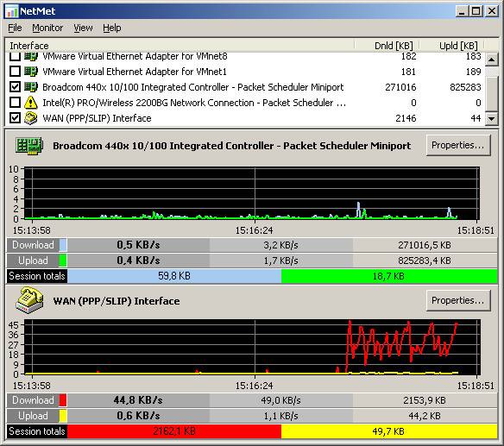This screenshot has height=446, width=504.
Task: Click WAN upload total 44,2 KB
Action: coord(425,416)
